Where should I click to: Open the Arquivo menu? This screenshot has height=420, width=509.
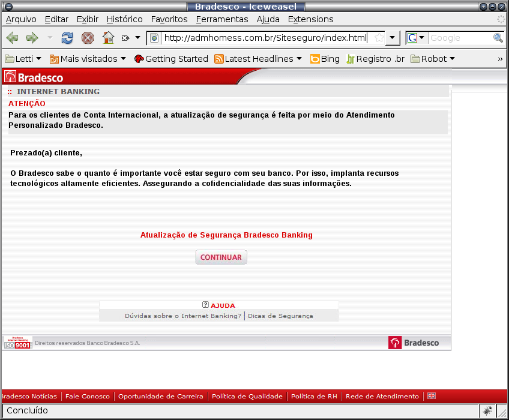click(x=21, y=19)
